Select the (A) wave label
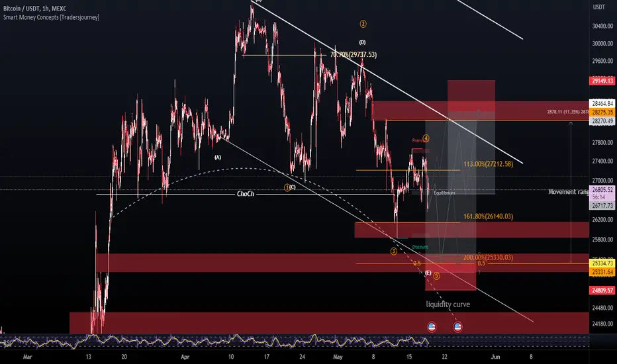 [218, 158]
